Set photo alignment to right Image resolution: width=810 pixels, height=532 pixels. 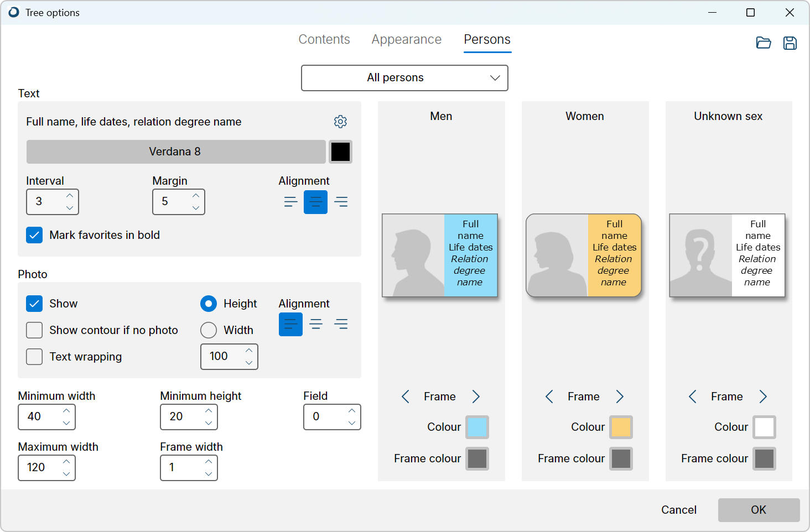341,324
